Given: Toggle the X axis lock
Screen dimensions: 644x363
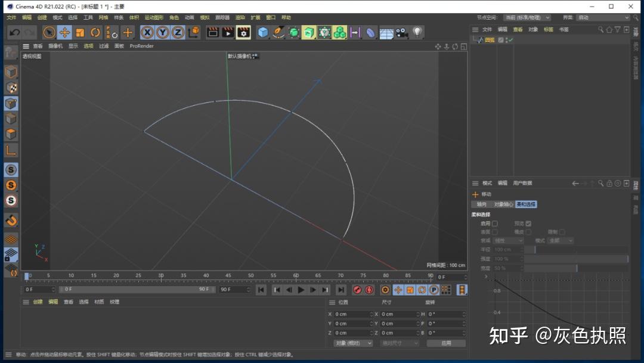Looking at the screenshot, I should pos(147,32).
